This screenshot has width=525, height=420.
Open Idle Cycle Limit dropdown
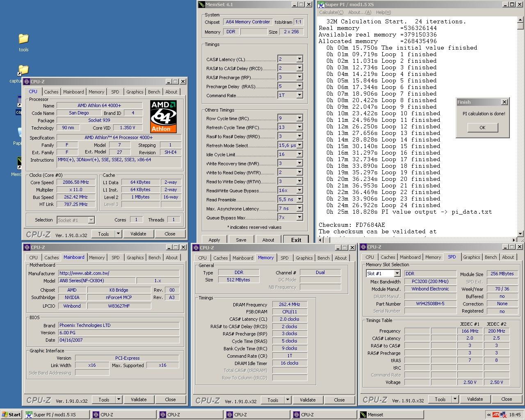click(299, 154)
